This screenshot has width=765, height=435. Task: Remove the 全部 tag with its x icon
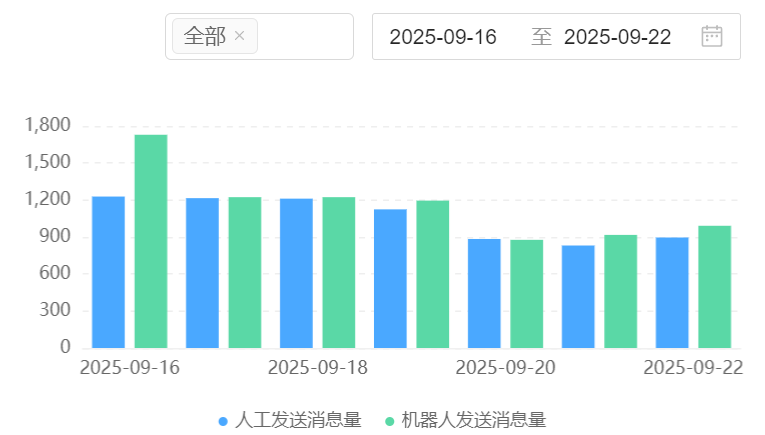tap(239, 37)
